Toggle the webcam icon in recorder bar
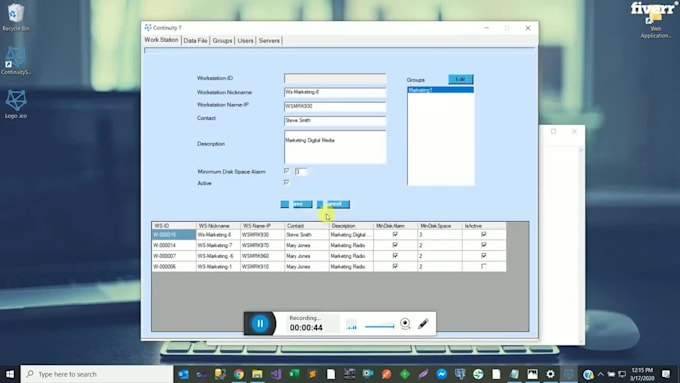The height and width of the screenshot is (383, 680). click(405, 324)
